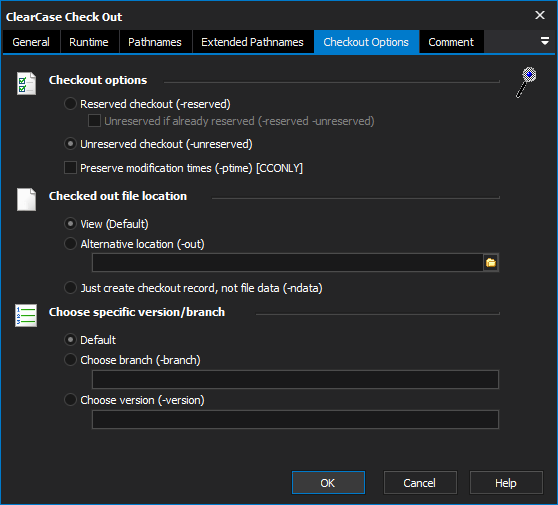558x505 pixels.
Task: Switch to the General tab
Action: point(31,42)
